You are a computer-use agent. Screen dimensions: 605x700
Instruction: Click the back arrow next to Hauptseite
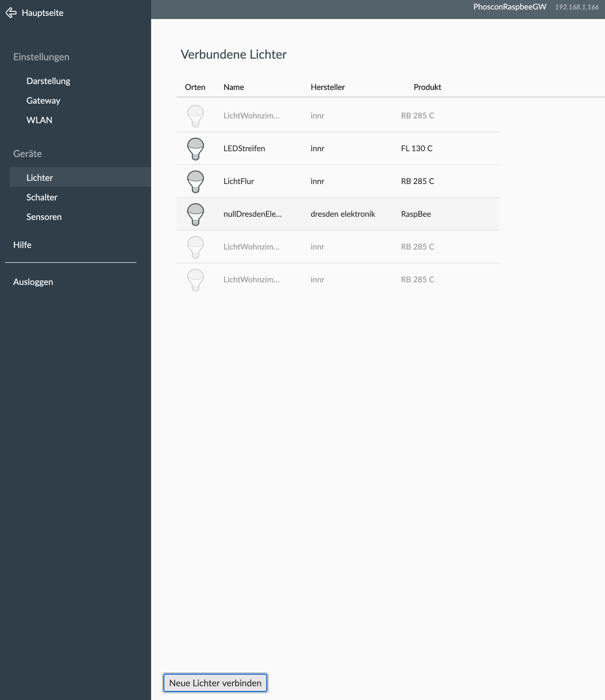(x=11, y=13)
